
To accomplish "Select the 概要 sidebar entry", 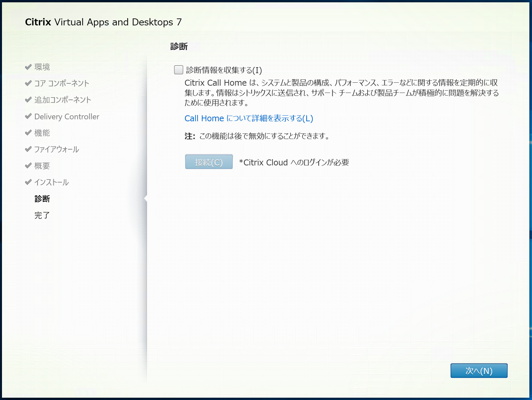I will coord(42,165).
